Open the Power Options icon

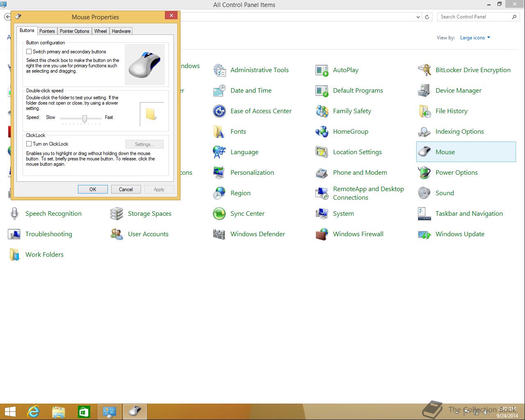pyautogui.click(x=425, y=173)
